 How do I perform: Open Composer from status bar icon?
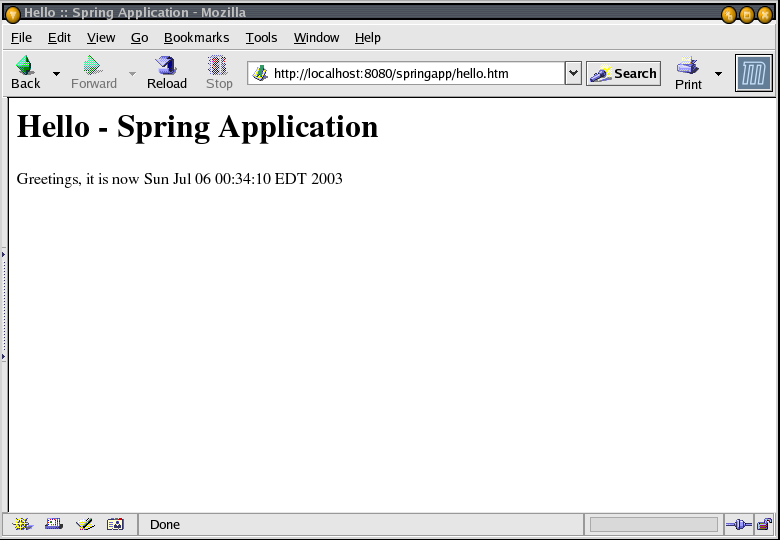pyautogui.click(x=85, y=524)
